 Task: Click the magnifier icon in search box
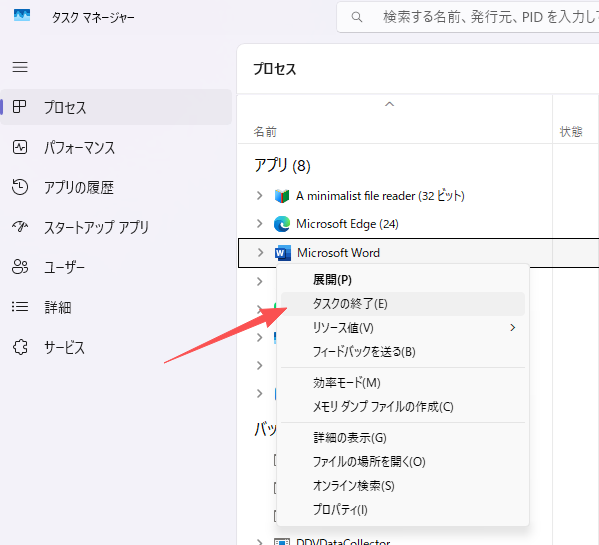tap(357, 17)
